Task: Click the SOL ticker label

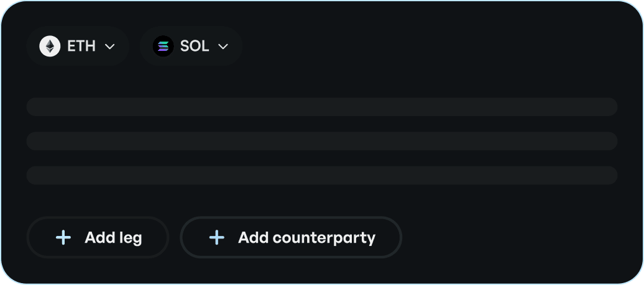Action: 195,47
